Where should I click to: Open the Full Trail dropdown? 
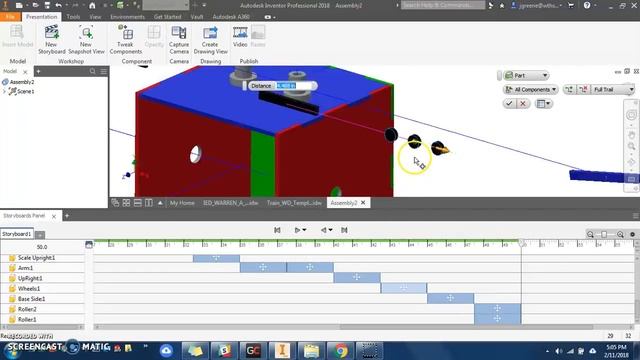613,89
